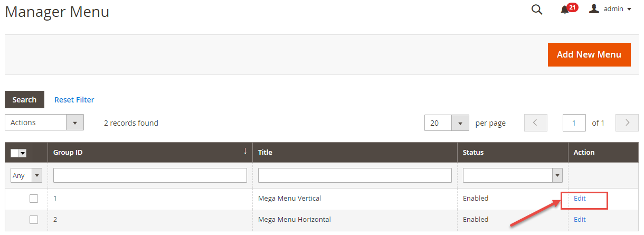Tick the checkbox for Mega Menu Vertical
Screen dimensions: 644x235
pyautogui.click(x=34, y=199)
